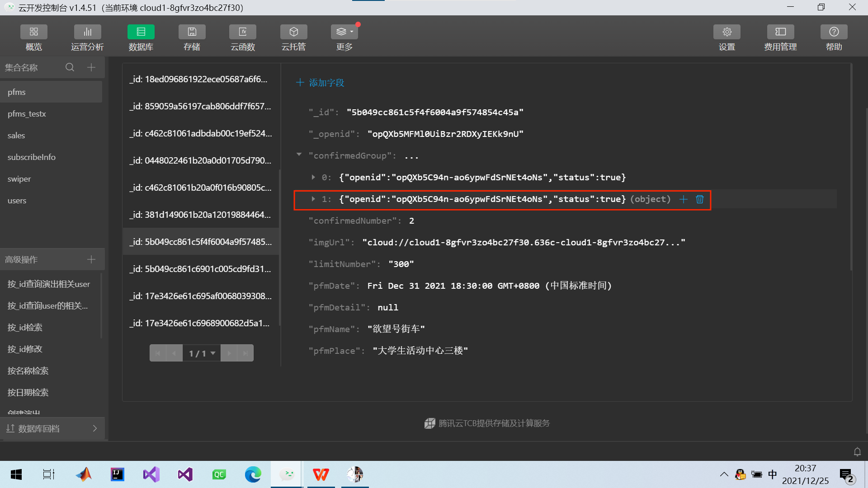The height and width of the screenshot is (488, 868).
Task: Open 数据库回档 database rollback
Action: coord(52,428)
